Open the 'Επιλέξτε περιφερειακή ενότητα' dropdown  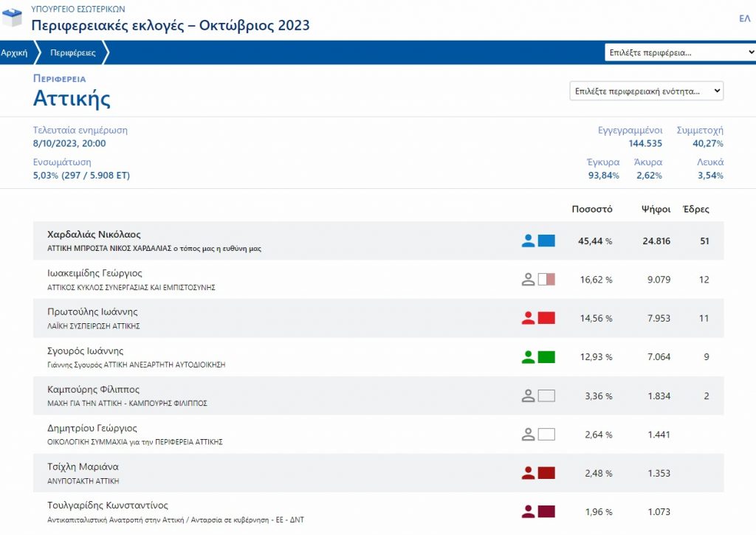646,91
